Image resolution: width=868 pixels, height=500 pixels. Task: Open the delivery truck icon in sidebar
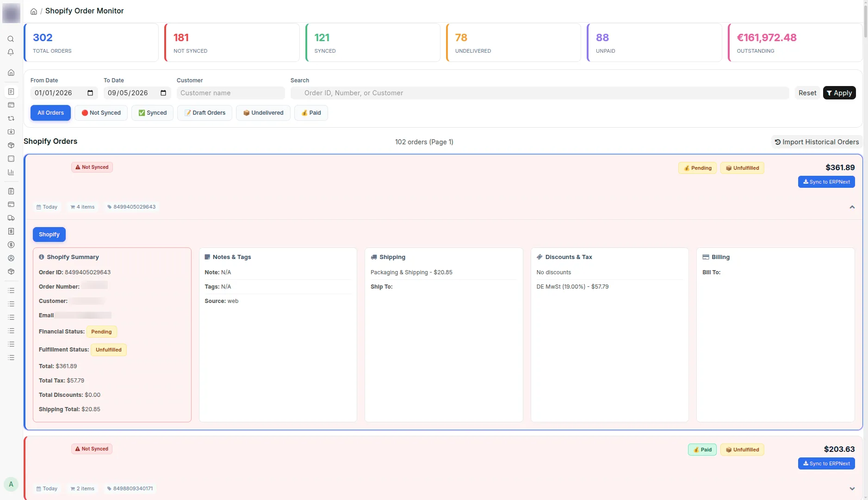11,218
